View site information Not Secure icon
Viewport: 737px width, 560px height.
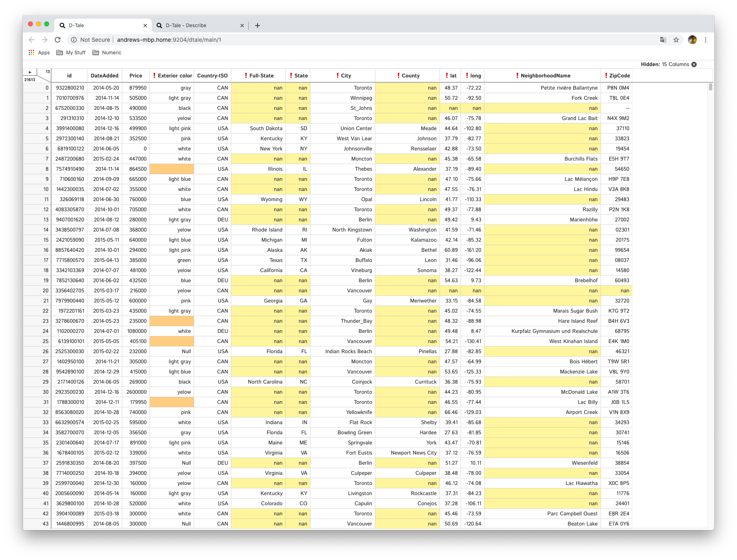pos(74,40)
